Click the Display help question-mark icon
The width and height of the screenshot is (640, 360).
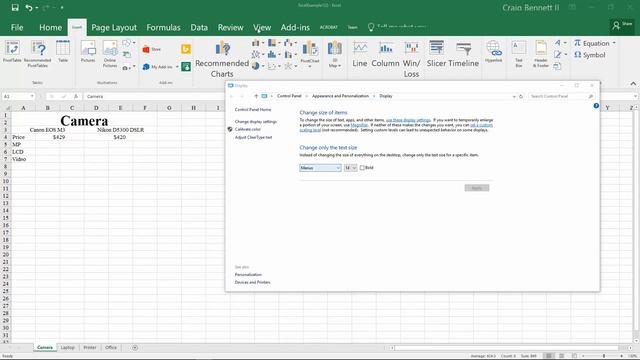596,106
